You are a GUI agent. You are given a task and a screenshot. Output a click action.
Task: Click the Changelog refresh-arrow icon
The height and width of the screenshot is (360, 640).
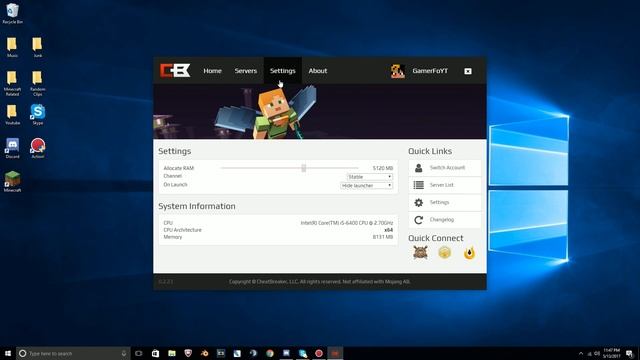click(418, 220)
